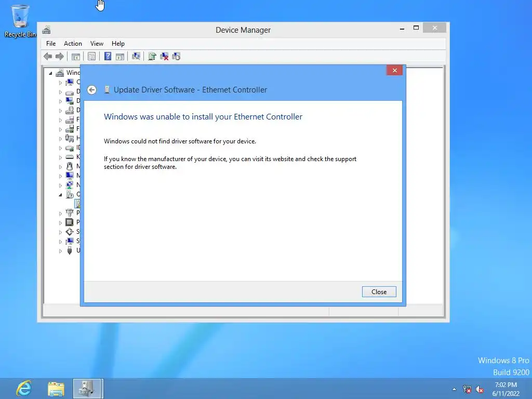The height and width of the screenshot is (399, 532).
Task: Collapse the Other devices category arrow
Action: [60, 195]
